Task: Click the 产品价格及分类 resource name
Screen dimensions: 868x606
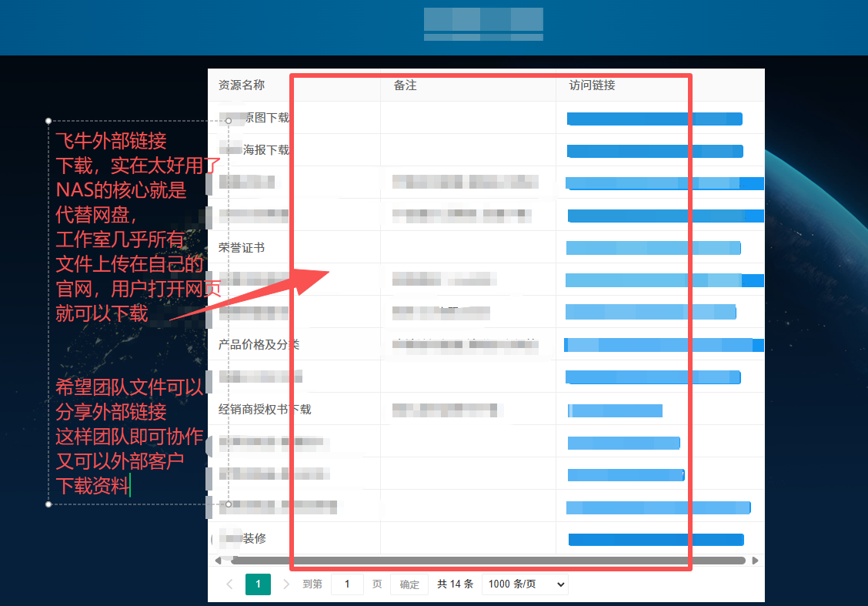Action: [259, 344]
